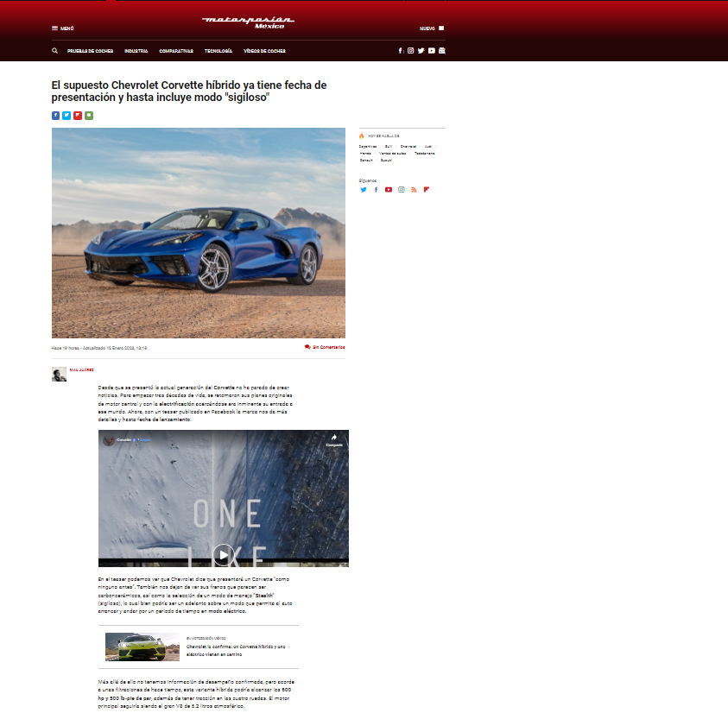
Task: Follow on Flipboard under Síguenos
Action: pos(427,189)
